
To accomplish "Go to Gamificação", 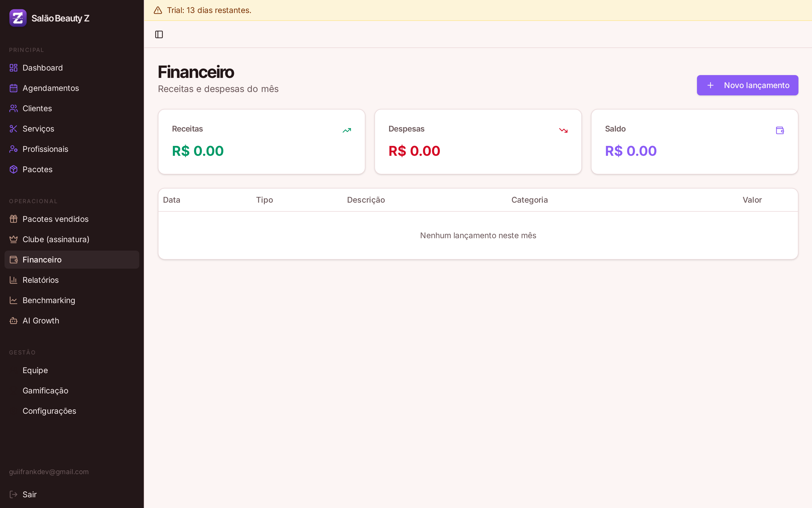I will [x=72, y=391].
